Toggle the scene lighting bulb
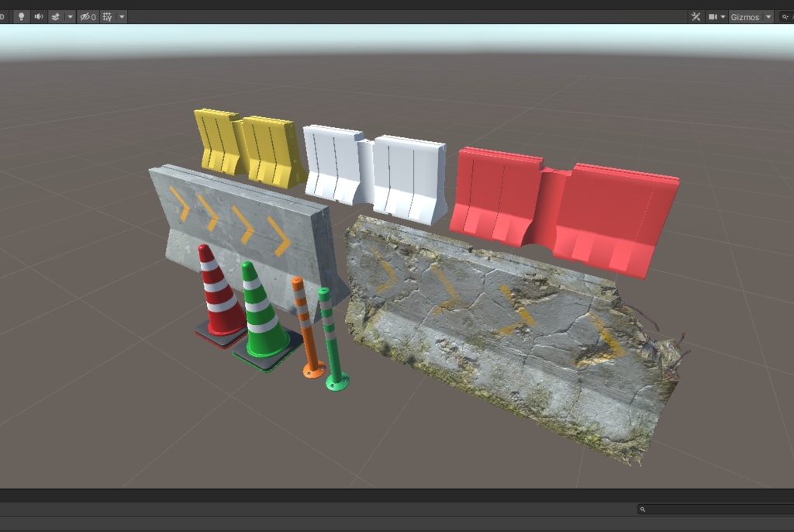 22,16
